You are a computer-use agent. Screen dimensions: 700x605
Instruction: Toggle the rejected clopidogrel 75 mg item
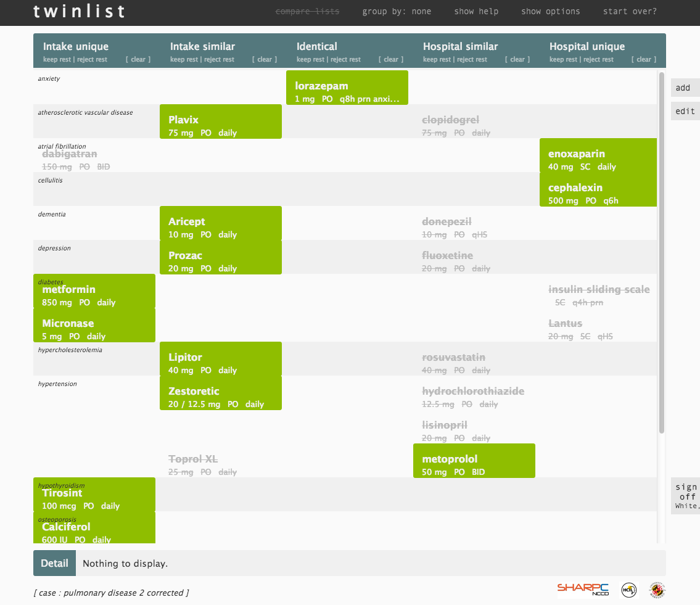click(x=456, y=126)
